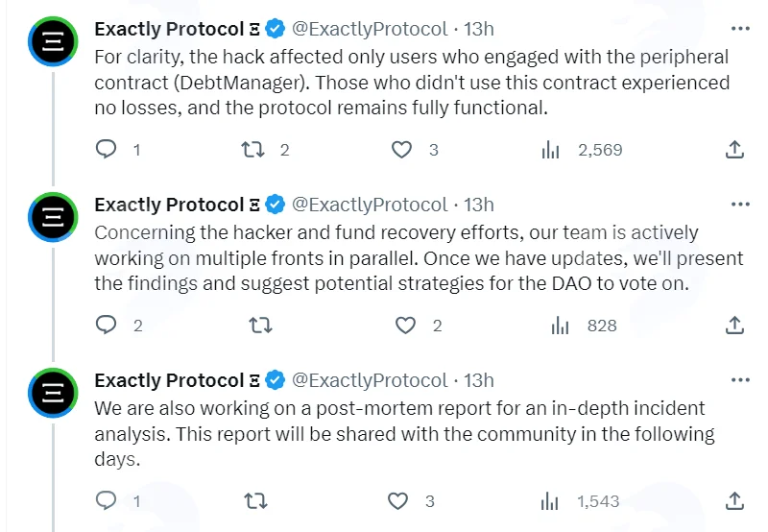View analytics showing 828 views
The image size is (768, 532).
click(x=584, y=326)
